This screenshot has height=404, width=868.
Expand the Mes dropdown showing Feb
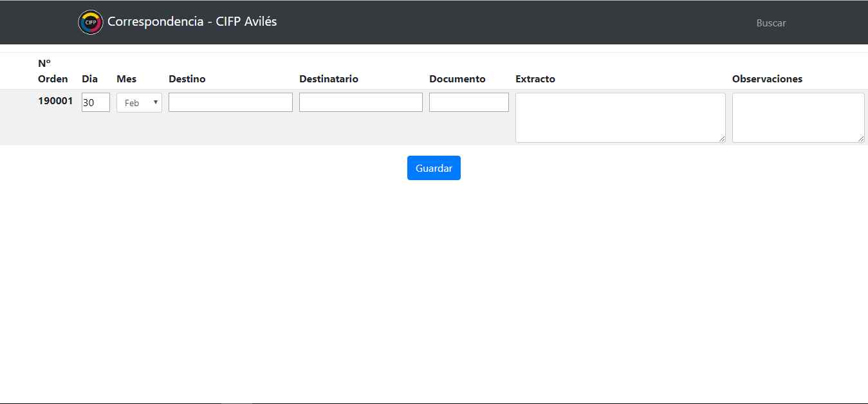139,102
